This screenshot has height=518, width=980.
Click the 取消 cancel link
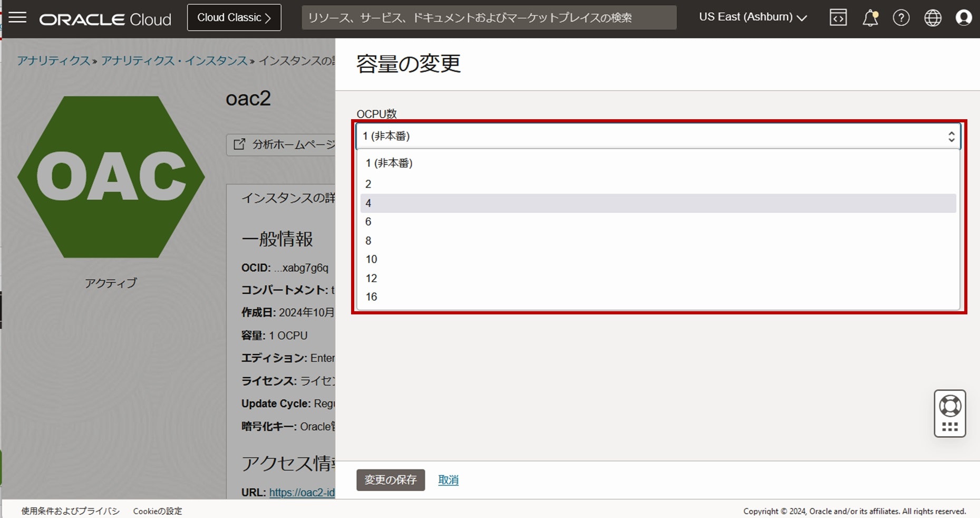coord(448,480)
